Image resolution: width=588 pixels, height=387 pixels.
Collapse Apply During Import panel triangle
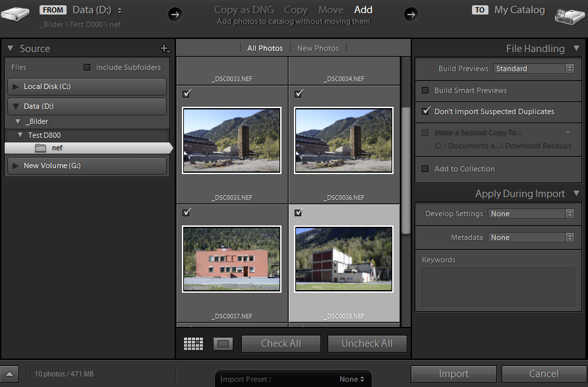click(x=576, y=193)
